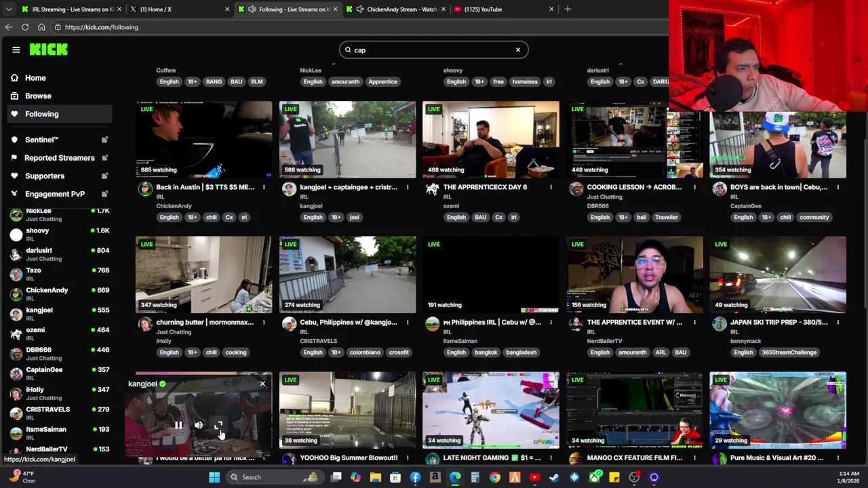
Task: Click the browser home button
Action: pyautogui.click(x=41, y=27)
